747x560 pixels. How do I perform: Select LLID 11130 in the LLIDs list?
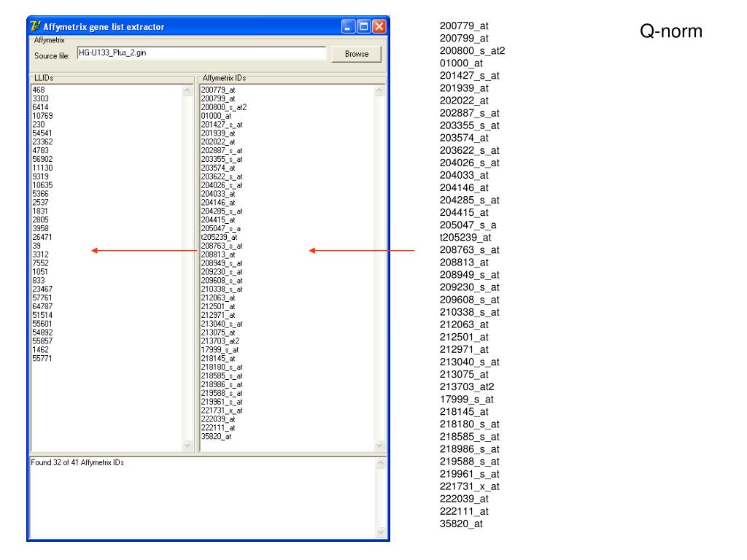pos(42,168)
